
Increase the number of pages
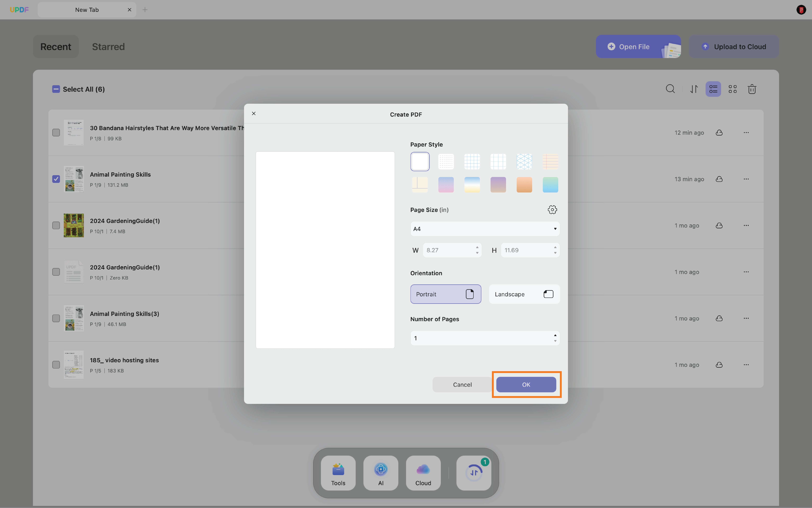[x=555, y=335]
